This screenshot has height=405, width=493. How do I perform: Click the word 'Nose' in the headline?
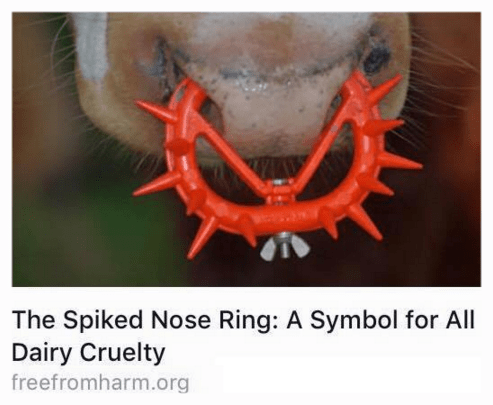coord(181,320)
